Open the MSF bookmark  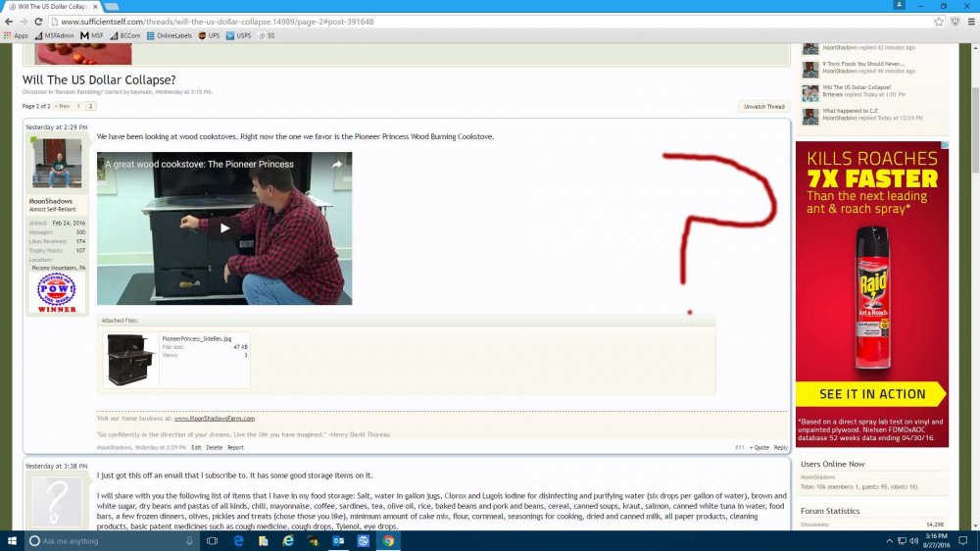coord(92,35)
